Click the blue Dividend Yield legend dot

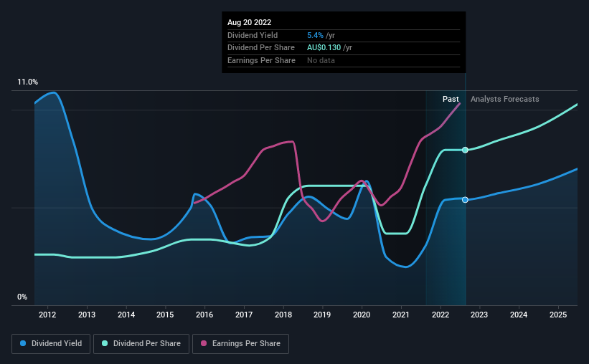[x=23, y=343]
